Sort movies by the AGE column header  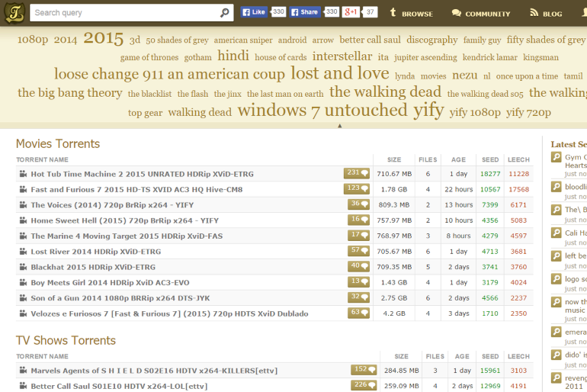tap(458, 160)
